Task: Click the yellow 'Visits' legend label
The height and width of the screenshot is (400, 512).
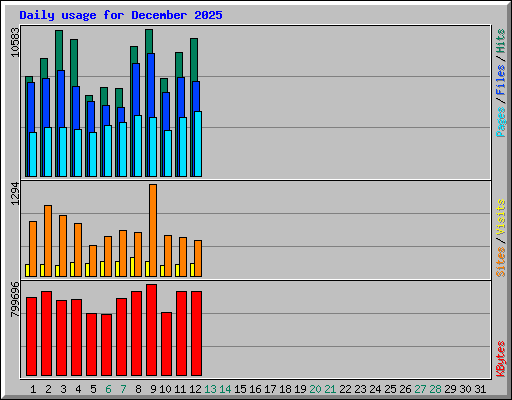Action: pos(501,217)
